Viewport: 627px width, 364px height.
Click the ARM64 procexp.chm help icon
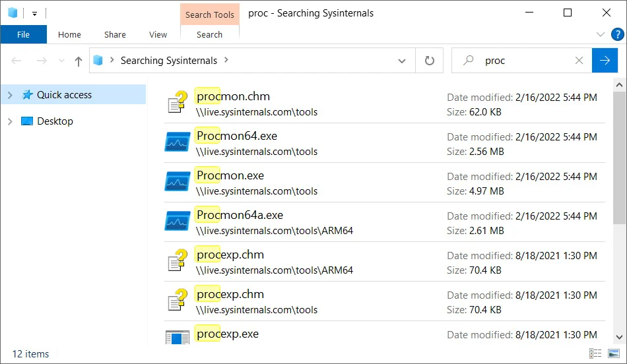pyautogui.click(x=178, y=261)
